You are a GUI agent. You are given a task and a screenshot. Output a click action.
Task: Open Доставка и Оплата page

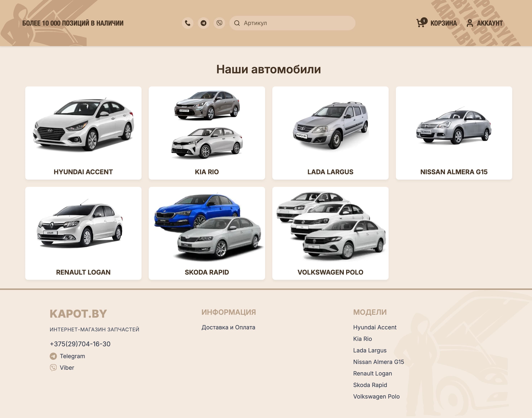click(x=228, y=327)
